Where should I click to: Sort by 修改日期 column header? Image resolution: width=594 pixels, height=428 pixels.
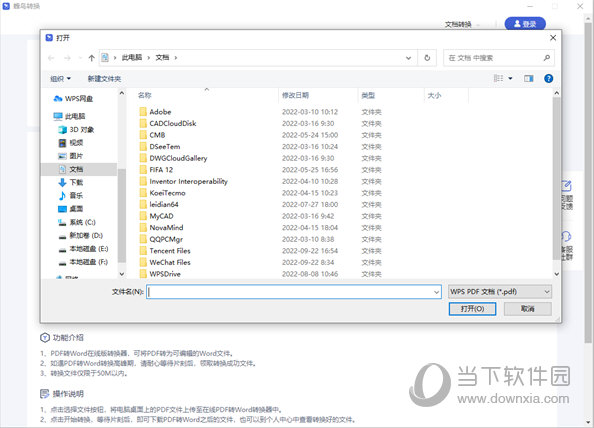tap(295, 95)
